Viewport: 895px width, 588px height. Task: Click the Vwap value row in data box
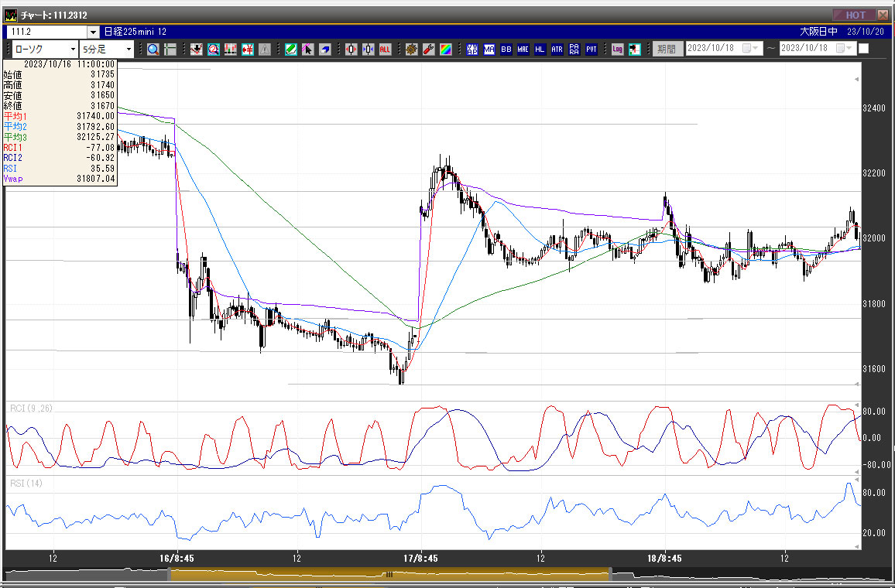(60, 179)
